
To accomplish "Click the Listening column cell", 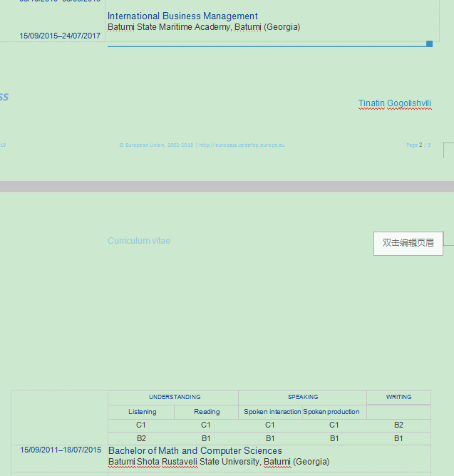I will pos(142,412).
